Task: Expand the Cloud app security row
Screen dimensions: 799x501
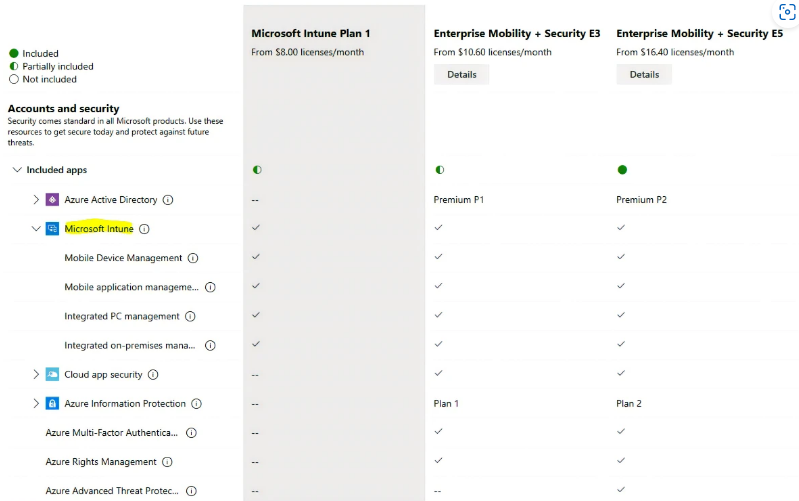Action: pyautogui.click(x=36, y=375)
